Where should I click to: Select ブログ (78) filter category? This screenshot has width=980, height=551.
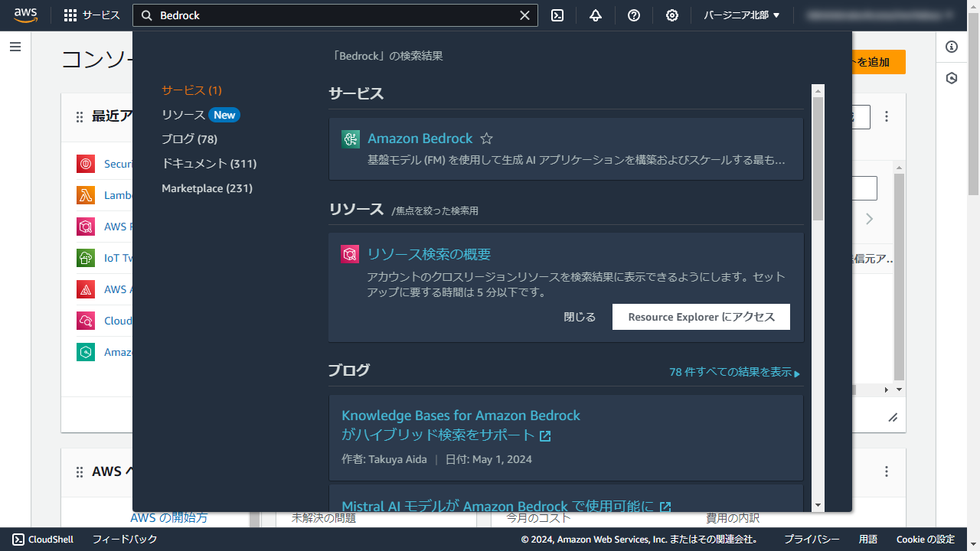pyautogui.click(x=189, y=139)
